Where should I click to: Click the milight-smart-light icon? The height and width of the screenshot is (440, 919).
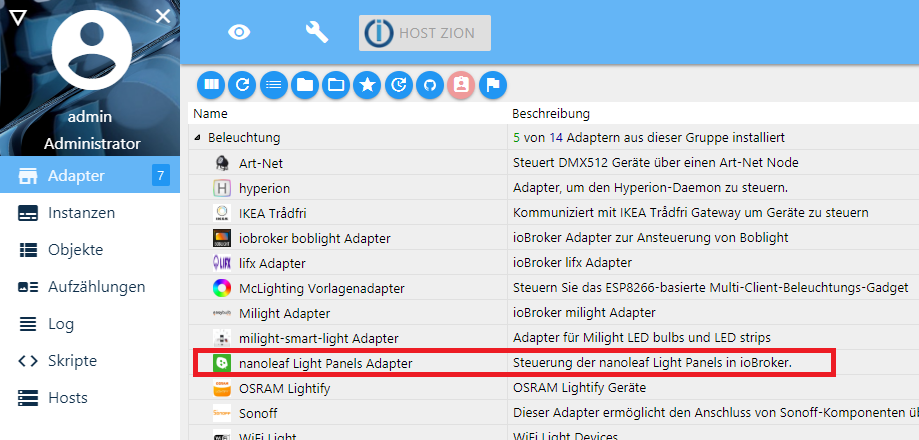[222, 338]
